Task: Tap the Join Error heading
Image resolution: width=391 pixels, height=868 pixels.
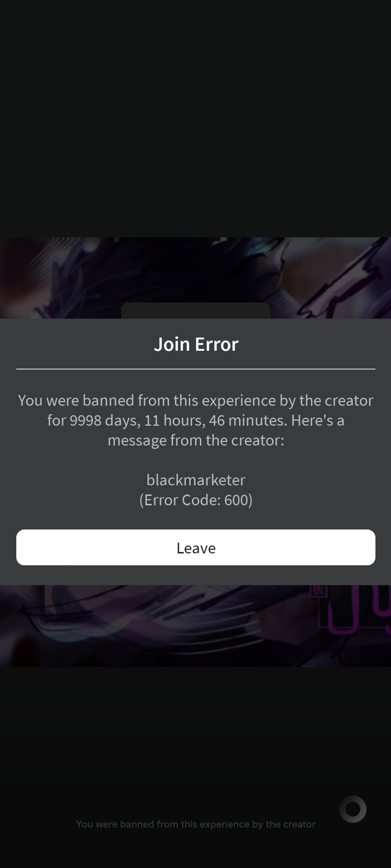Action: [x=196, y=344]
